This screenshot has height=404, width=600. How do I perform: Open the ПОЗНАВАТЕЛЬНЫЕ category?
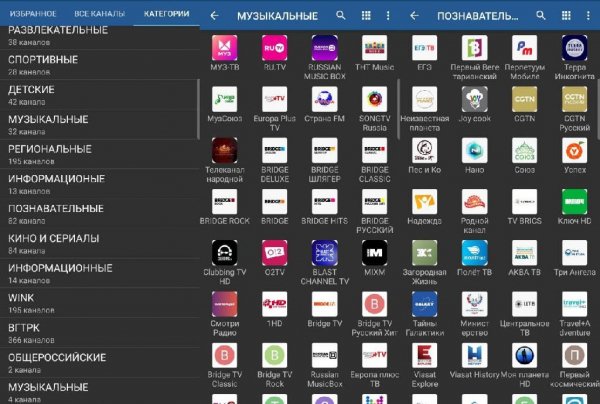99,214
